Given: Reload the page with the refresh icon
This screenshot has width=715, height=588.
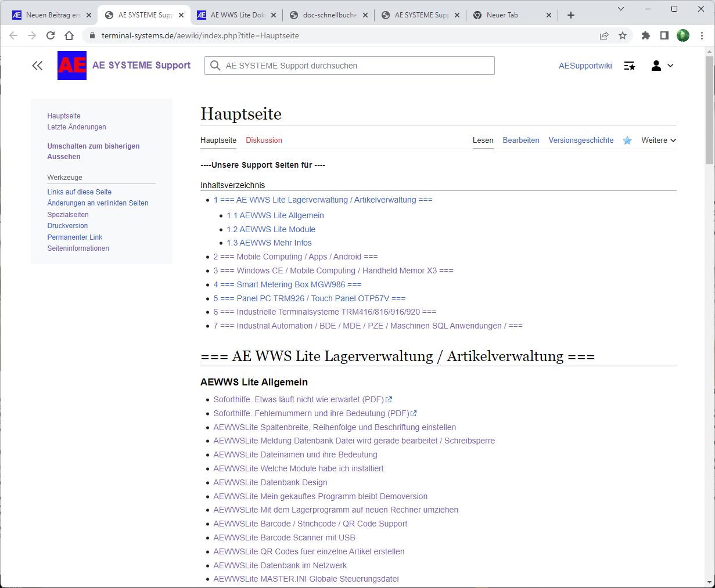Looking at the screenshot, I should [x=51, y=35].
